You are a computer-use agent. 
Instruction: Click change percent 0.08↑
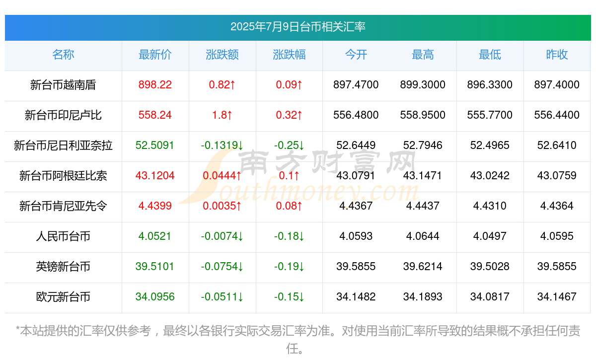click(289, 206)
